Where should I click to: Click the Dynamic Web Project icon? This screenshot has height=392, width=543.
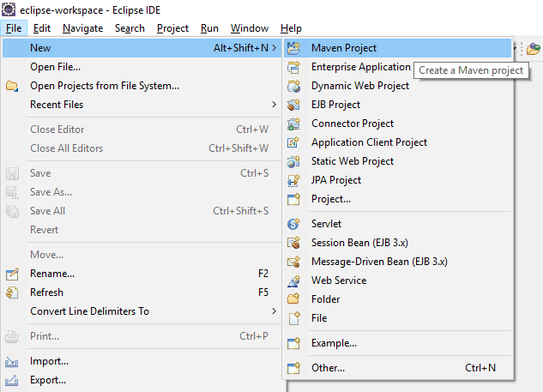[294, 86]
